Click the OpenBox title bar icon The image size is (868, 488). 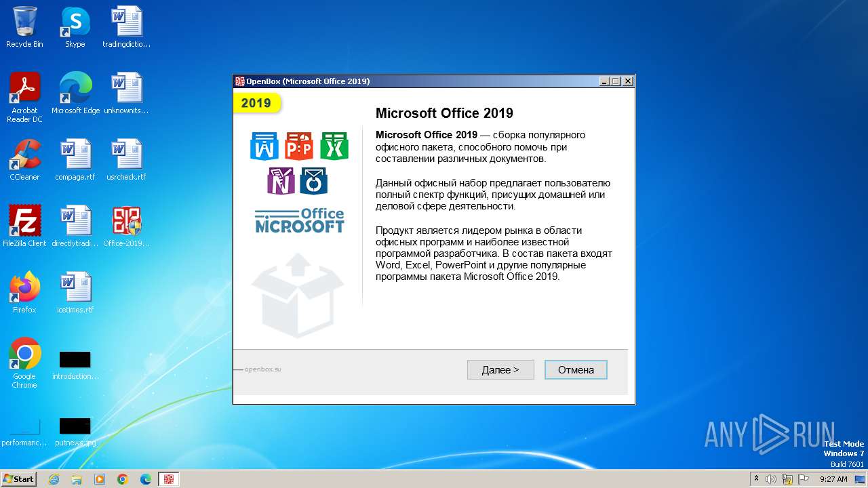coord(239,81)
